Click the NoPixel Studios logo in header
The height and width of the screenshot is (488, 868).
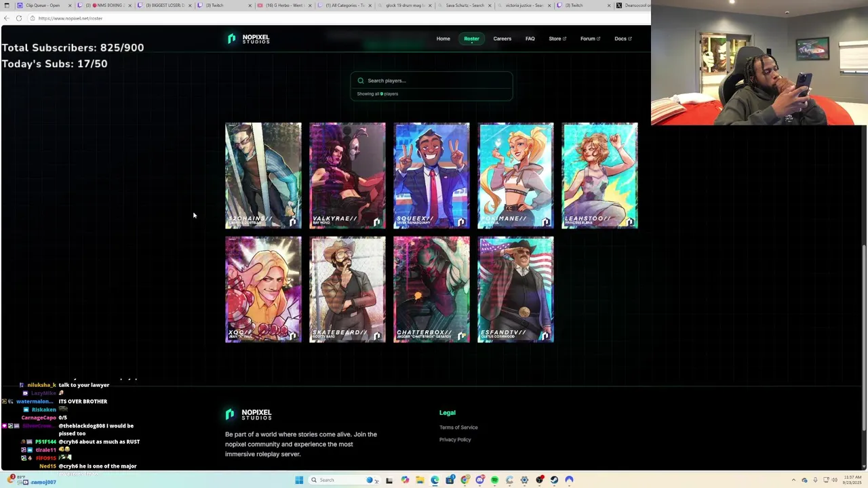[248, 39]
